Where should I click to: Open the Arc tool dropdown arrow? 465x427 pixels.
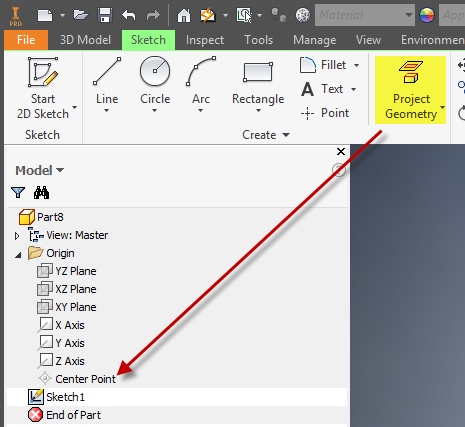point(200,111)
